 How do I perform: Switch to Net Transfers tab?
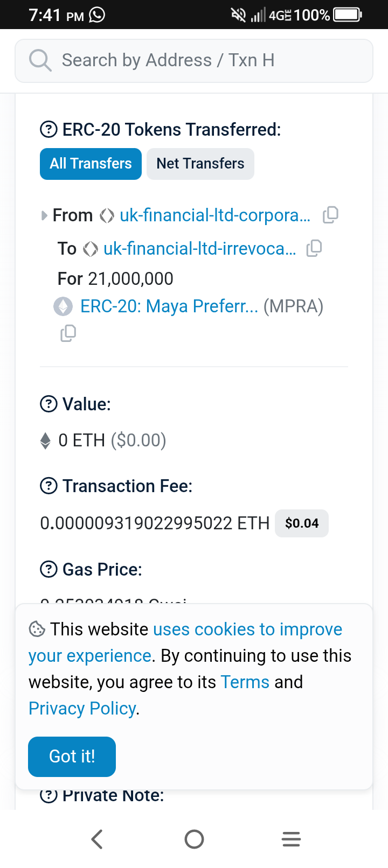pyautogui.click(x=200, y=164)
